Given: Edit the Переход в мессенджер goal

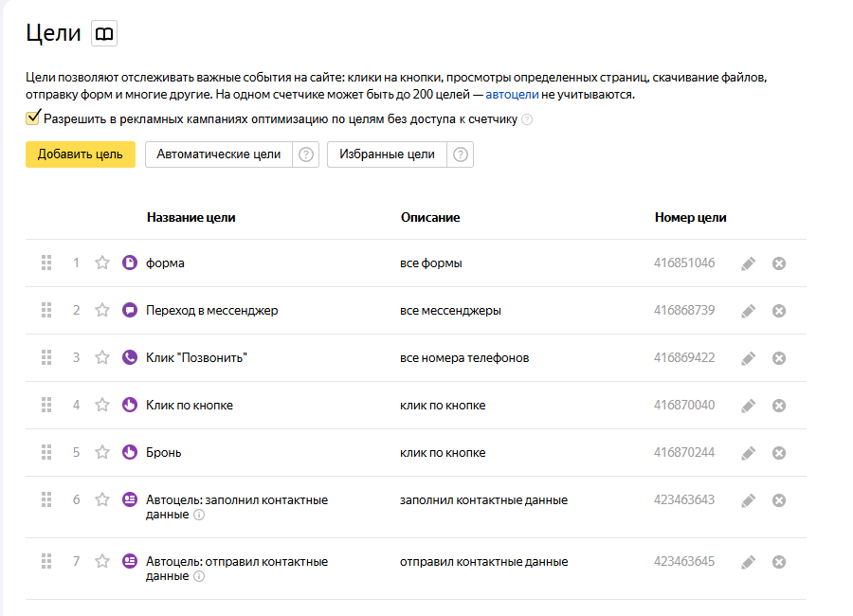Looking at the screenshot, I should pos(749,311).
